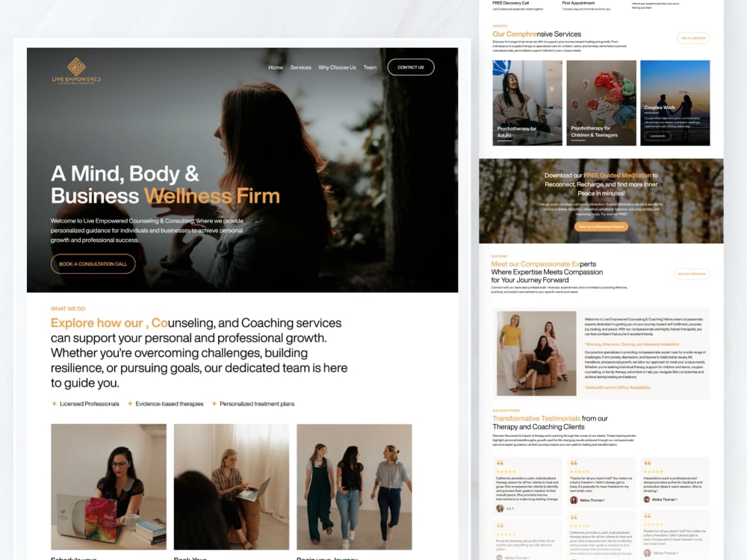747x560 pixels.
Task: Click star rating on Catherine testimonial card
Action: coord(506,472)
